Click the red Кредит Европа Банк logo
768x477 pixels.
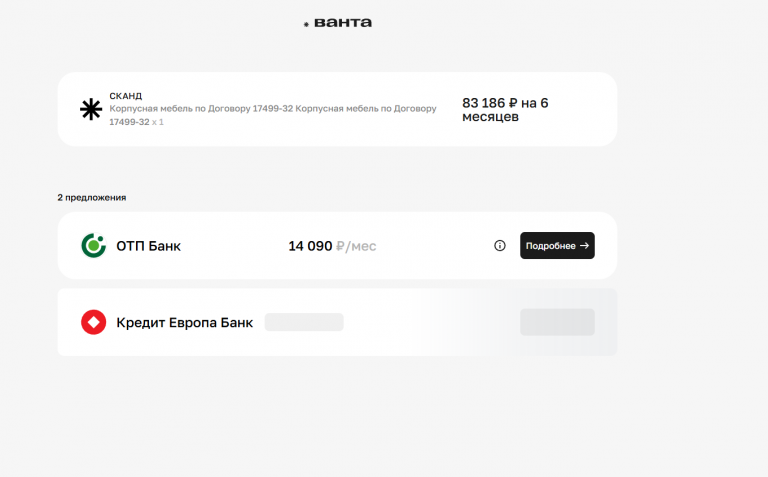(94, 322)
